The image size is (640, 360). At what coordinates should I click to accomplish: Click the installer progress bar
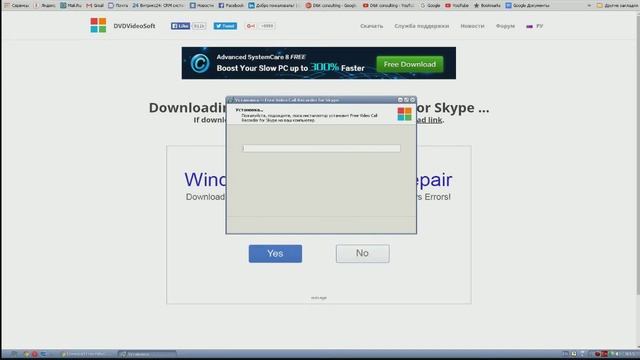point(322,148)
